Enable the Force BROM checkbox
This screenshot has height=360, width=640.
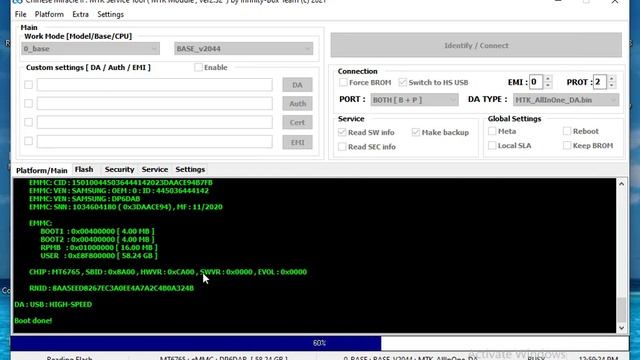343,82
